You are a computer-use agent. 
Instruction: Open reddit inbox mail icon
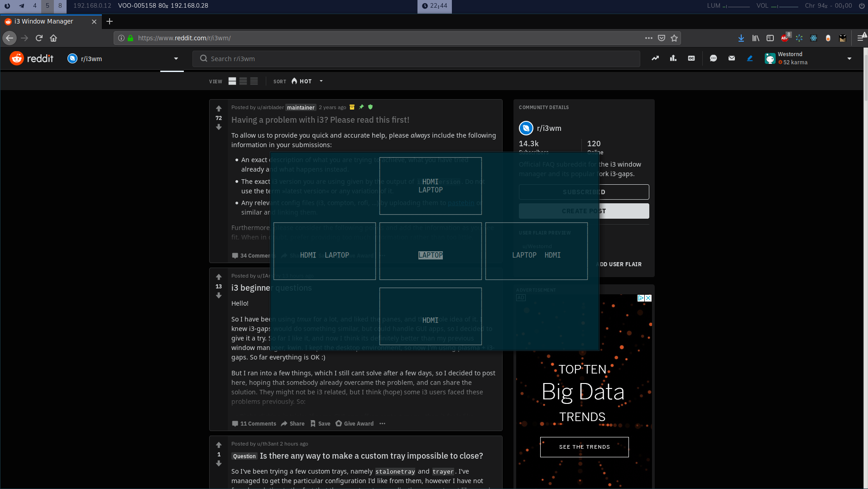732,58
